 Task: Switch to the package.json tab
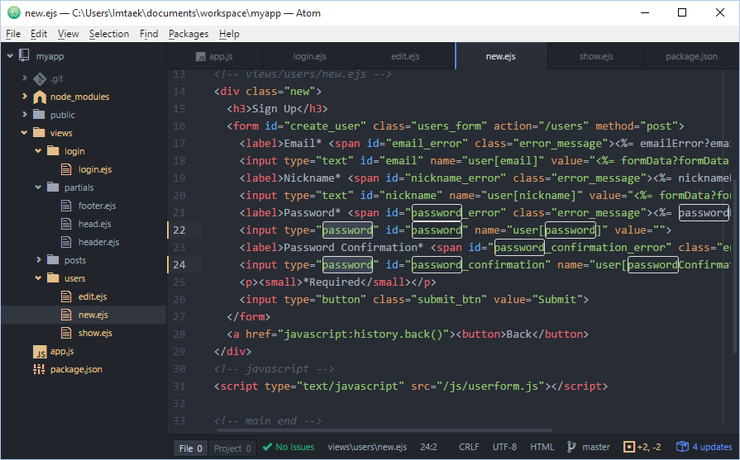tap(691, 56)
